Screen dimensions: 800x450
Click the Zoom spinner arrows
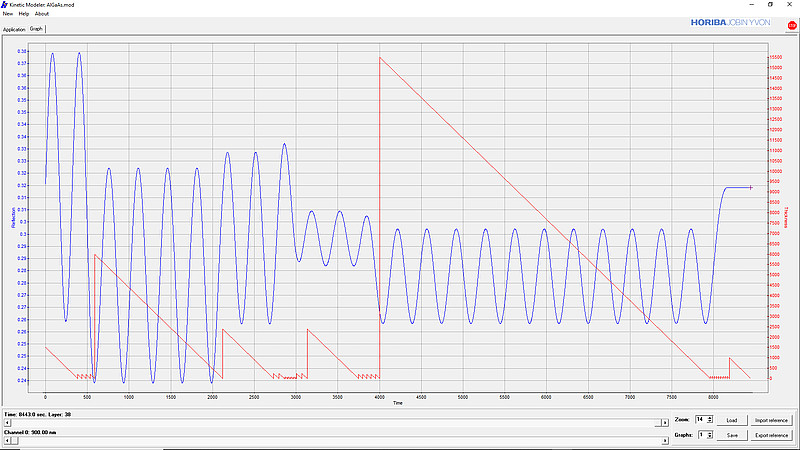(709, 420)
